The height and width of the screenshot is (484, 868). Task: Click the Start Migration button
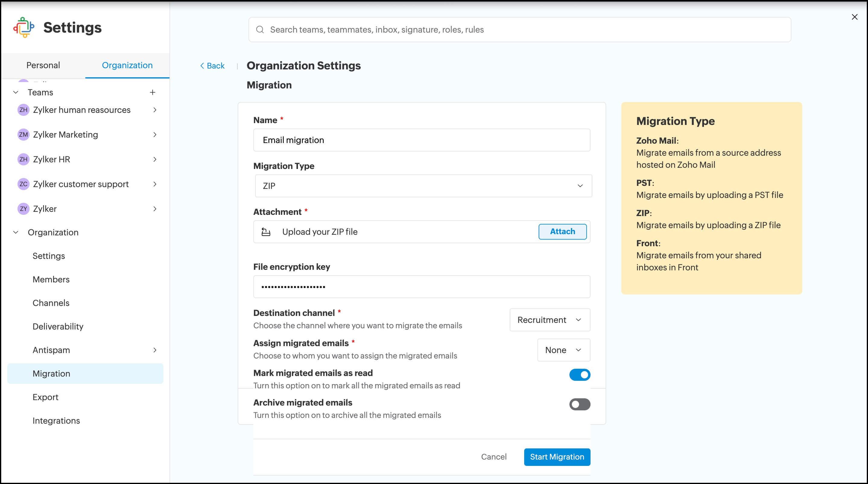pos(557,457)
